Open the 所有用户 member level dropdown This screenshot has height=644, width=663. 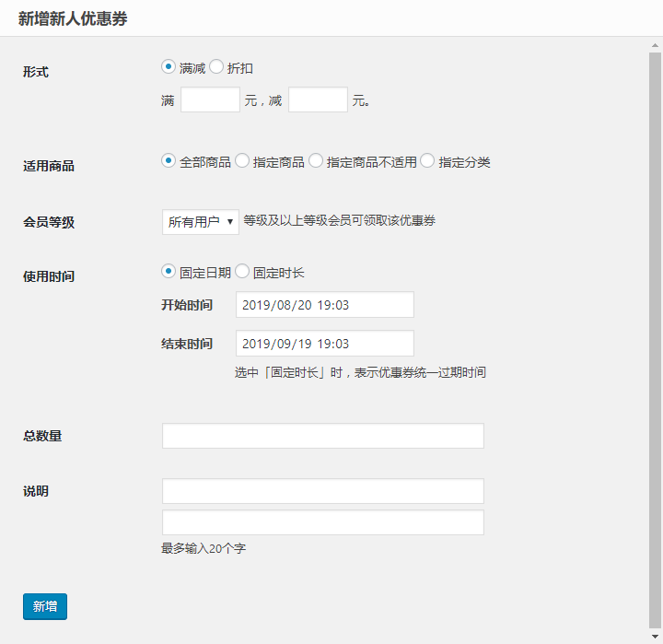click(x=200, y=222)
